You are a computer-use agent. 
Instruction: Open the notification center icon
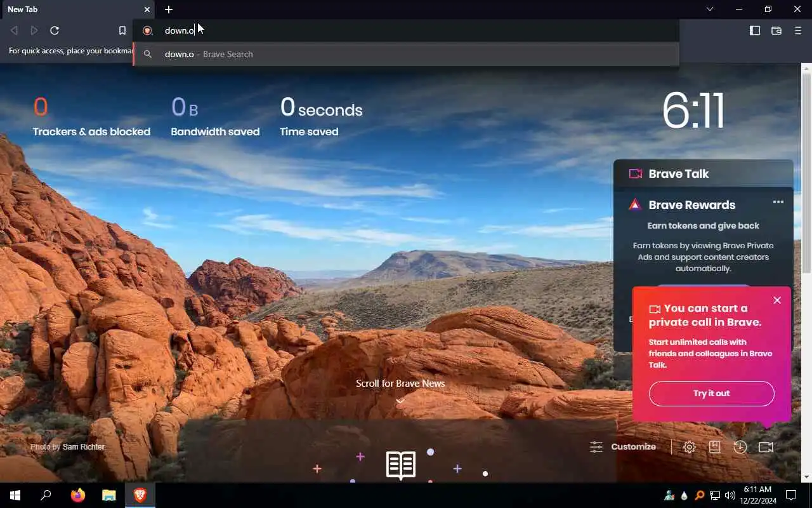click(791, 495)
